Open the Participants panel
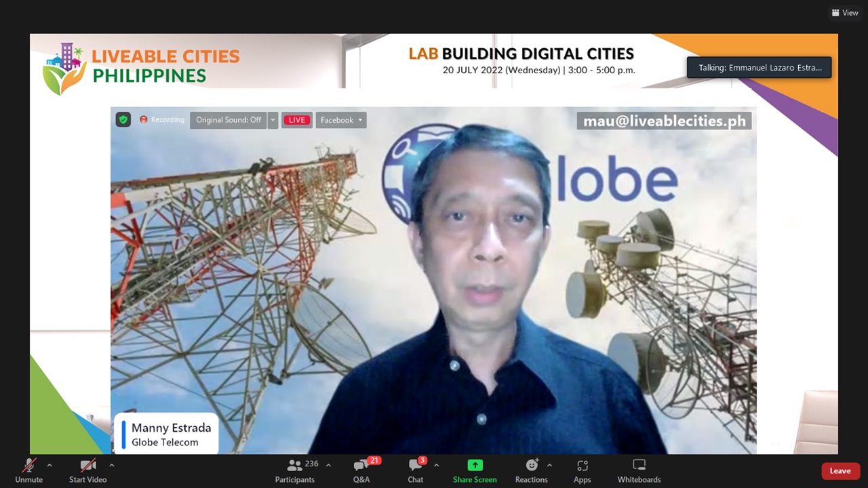Screen dimensions: 868x488 coord(295,470)
